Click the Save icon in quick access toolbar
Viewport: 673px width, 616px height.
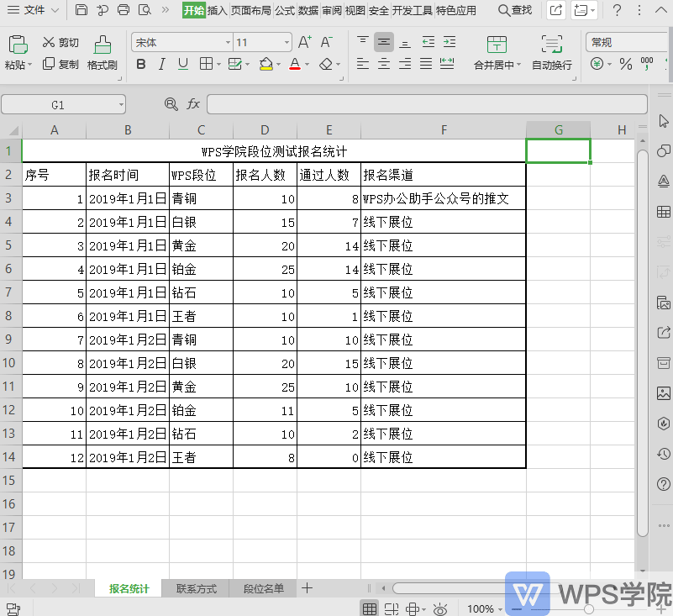coord(81,9)
